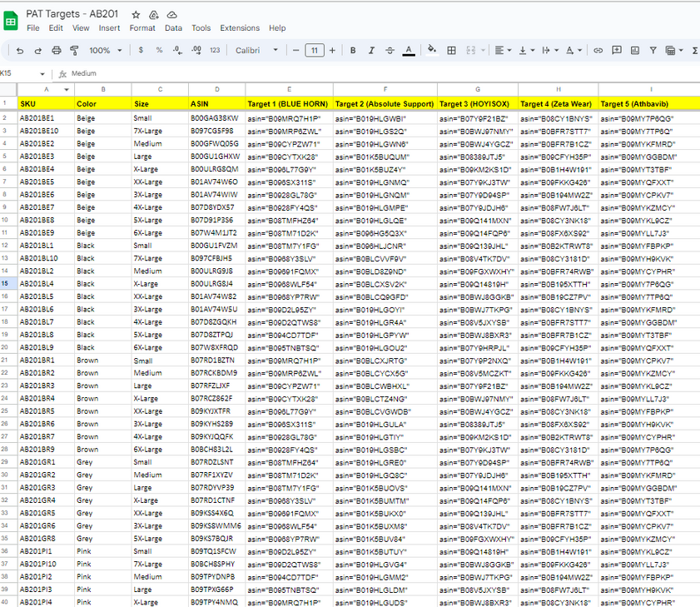
Task: Open the Insert menu
Action: click(109, 27)
